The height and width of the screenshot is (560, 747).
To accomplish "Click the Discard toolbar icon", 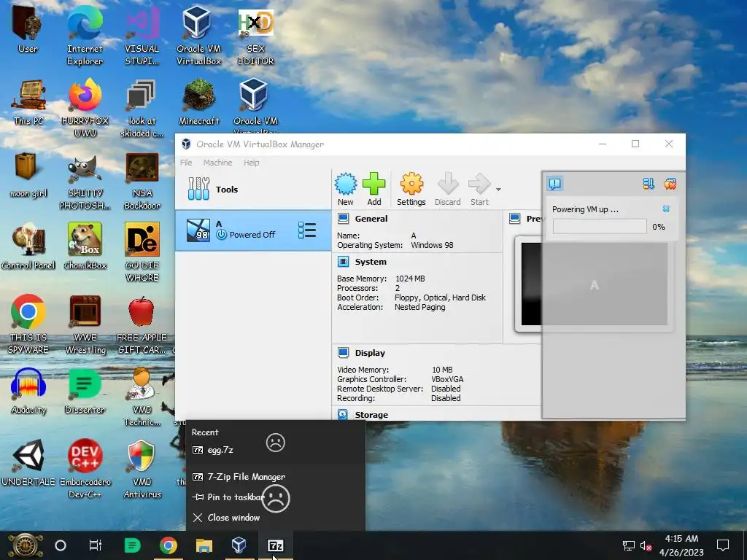I will 448,184.
